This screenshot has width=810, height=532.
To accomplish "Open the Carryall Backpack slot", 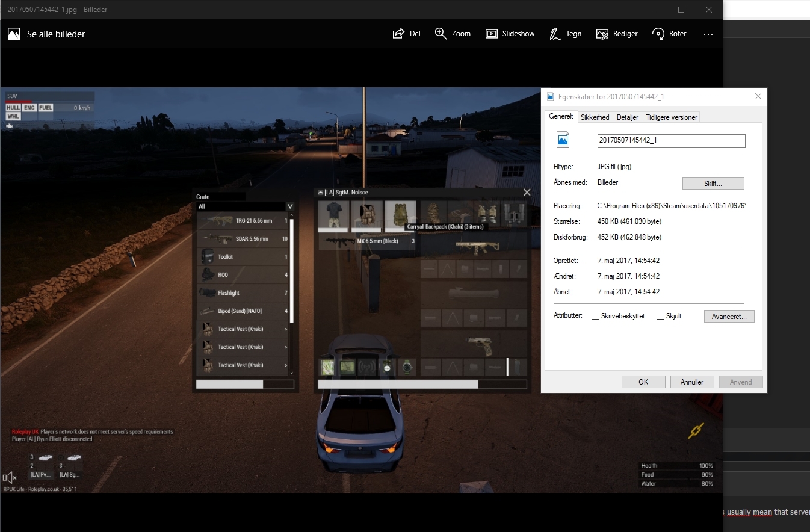I will click(x=400, y=216).
